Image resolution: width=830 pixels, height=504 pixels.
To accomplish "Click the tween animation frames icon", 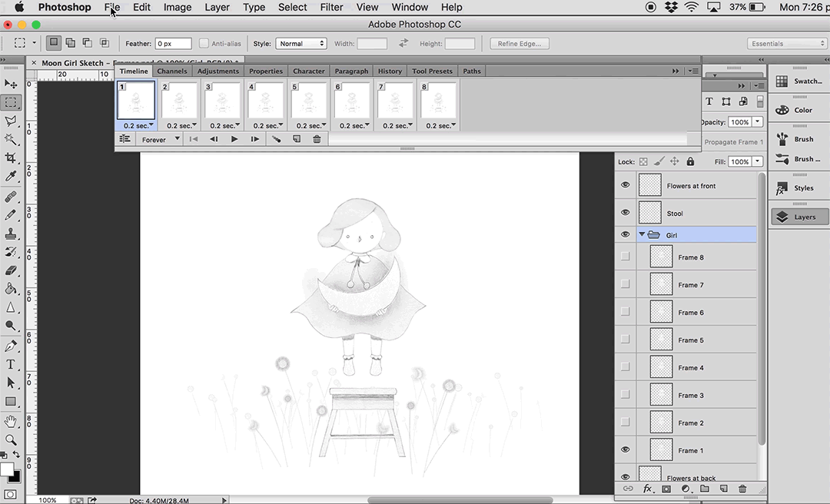I will click(x=276, y=139).
